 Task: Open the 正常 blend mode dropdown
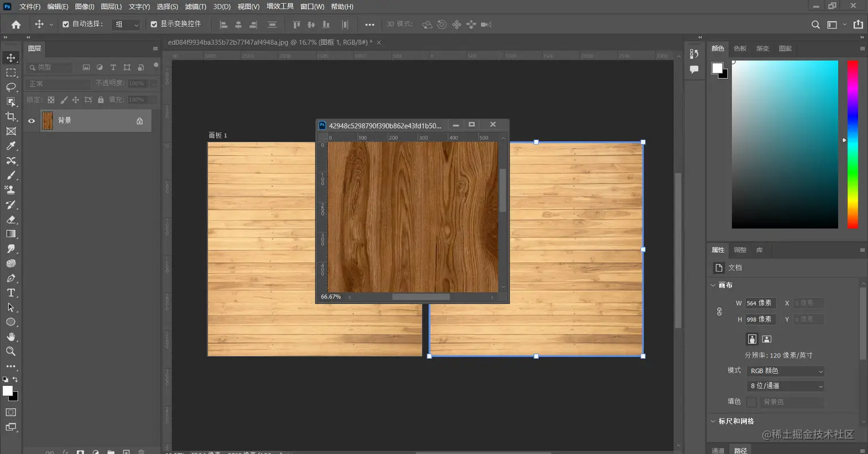[x=59, y=84]
